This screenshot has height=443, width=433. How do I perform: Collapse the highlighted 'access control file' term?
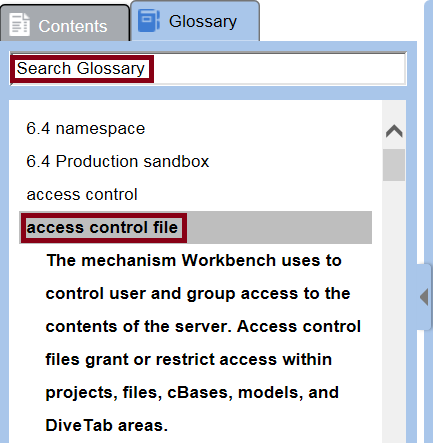102,227
